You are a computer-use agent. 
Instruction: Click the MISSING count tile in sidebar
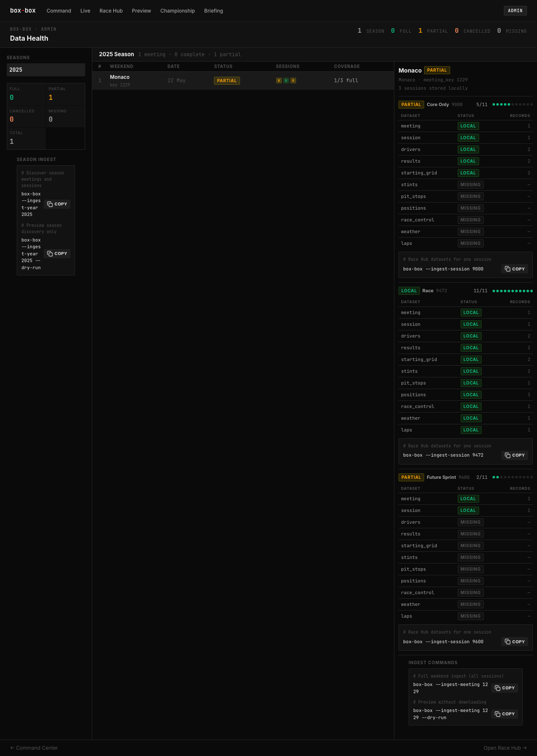(x=65, y=116)
